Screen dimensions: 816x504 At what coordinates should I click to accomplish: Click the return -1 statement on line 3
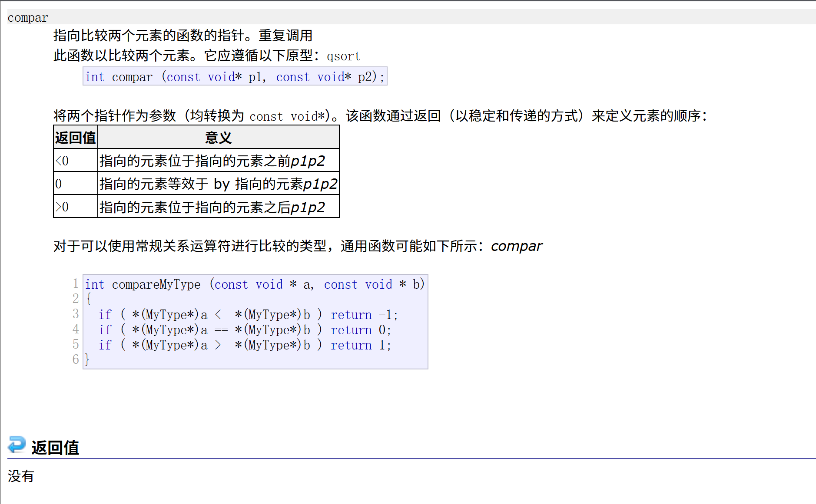point(363,314)
